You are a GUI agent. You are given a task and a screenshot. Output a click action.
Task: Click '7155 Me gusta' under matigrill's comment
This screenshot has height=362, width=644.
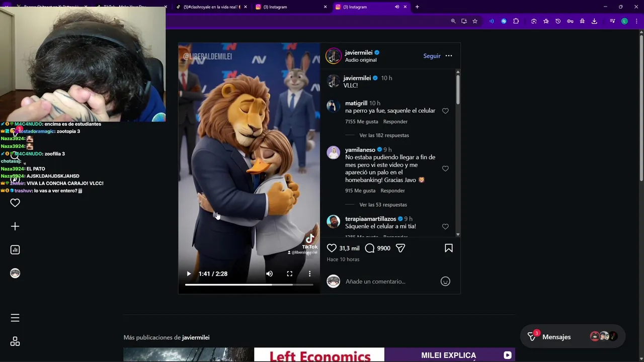pos(362,122)
